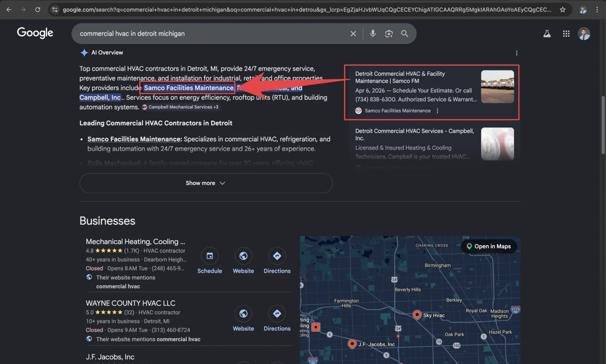
Task: Click Open in Maps button
Action: point(489,246)
